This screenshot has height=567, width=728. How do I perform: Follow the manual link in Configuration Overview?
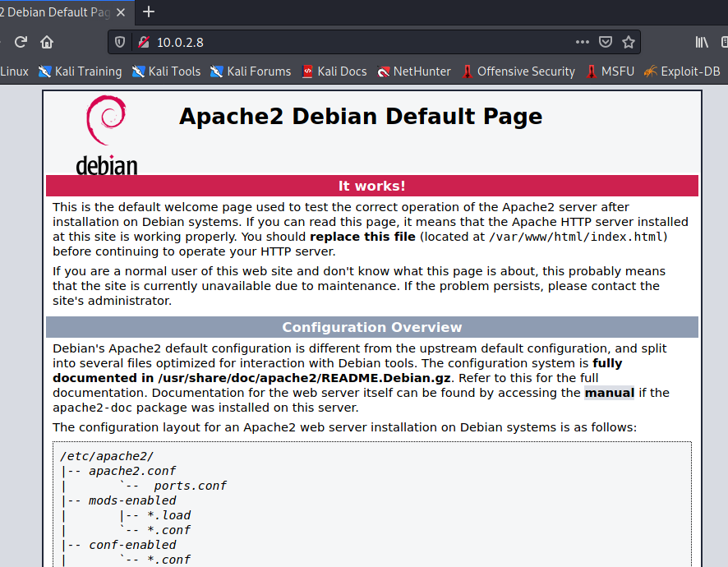coord(609,393)
